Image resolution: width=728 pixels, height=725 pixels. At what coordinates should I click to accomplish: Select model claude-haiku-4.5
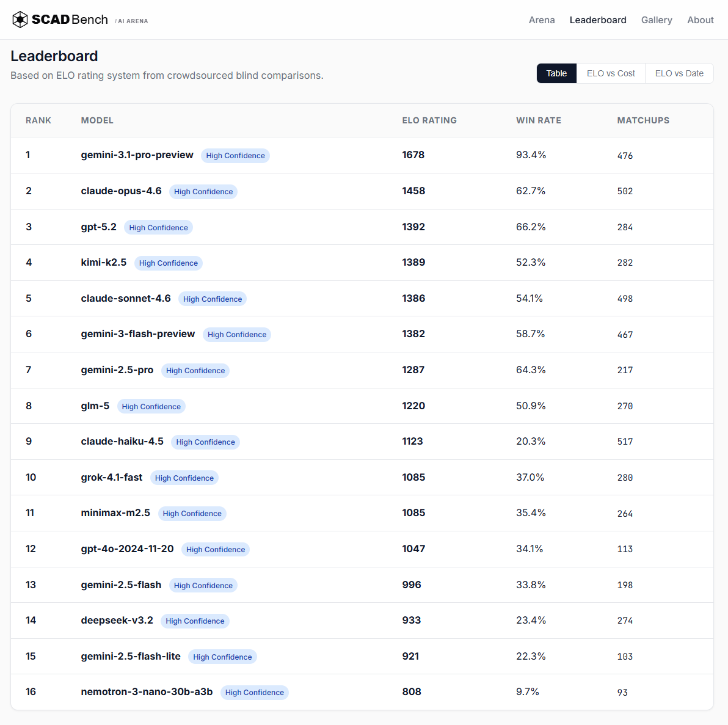click(x=122, y=441)
